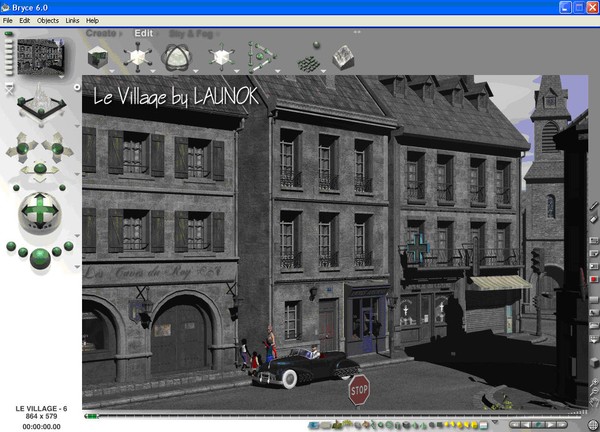This screenshot has height=432, width=600.
Task: Expand the Align tool dropdown triangle
Action: click(x=278, y=71)
